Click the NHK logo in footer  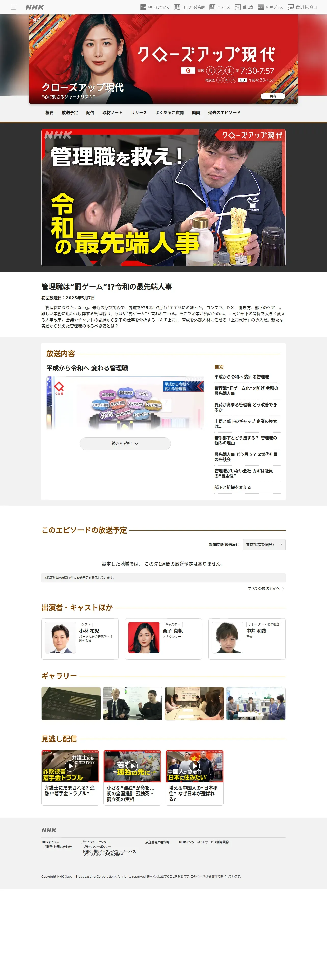tap(49, 830)
